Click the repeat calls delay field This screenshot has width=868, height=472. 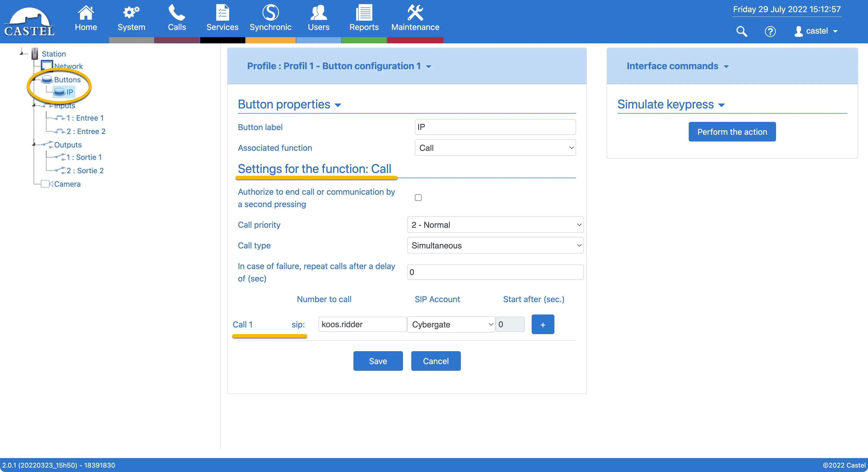point(495,272)
